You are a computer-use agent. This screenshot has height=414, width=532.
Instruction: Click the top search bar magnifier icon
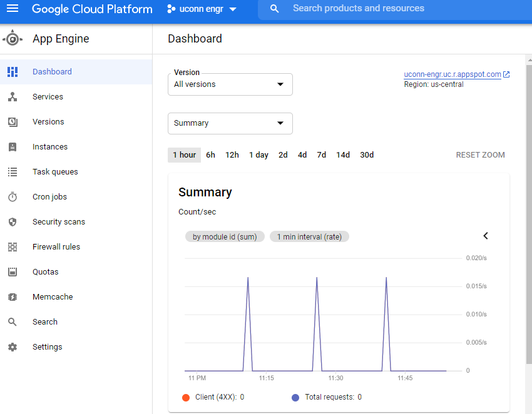(275, 9)
